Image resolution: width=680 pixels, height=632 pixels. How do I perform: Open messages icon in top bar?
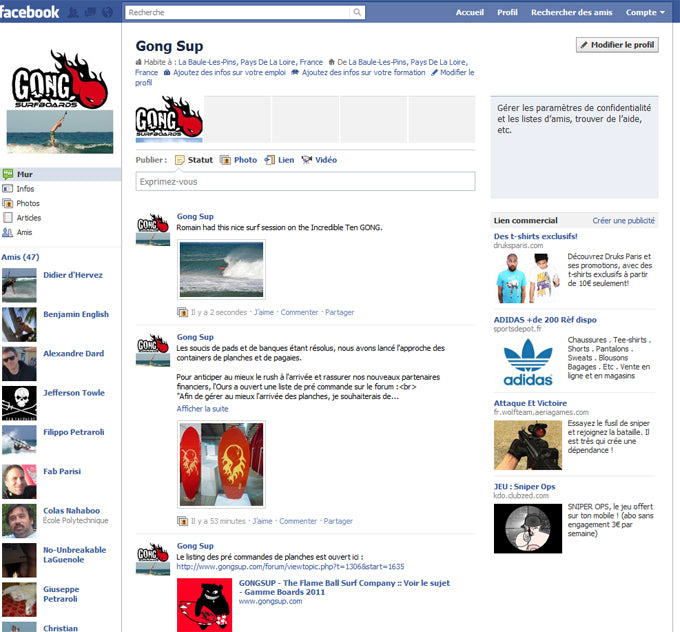pyautogui.click(x=90, y=12)
